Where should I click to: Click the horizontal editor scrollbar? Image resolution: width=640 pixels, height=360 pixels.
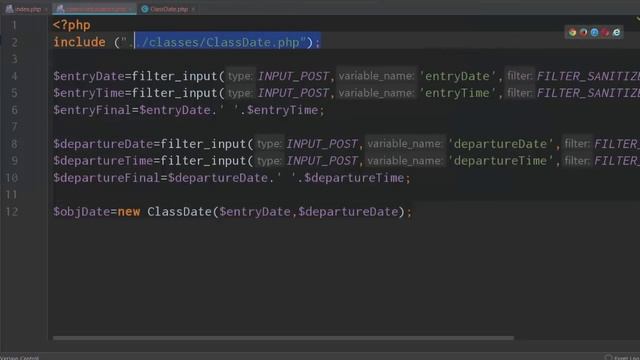click(283, 338)
